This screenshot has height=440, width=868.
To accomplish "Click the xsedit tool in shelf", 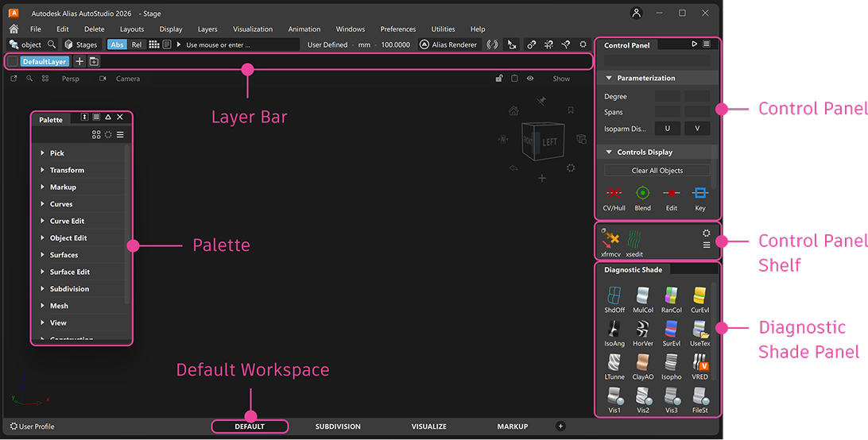I will 634,243.
